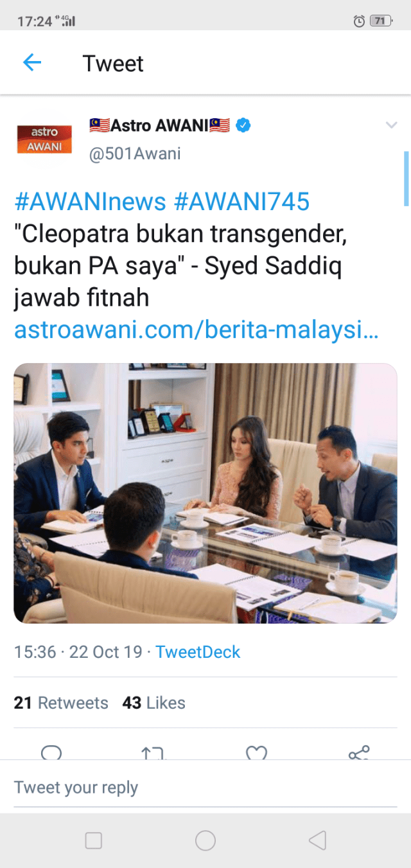
Task: Open the TweetDeck source link
Action: point(198,652)
